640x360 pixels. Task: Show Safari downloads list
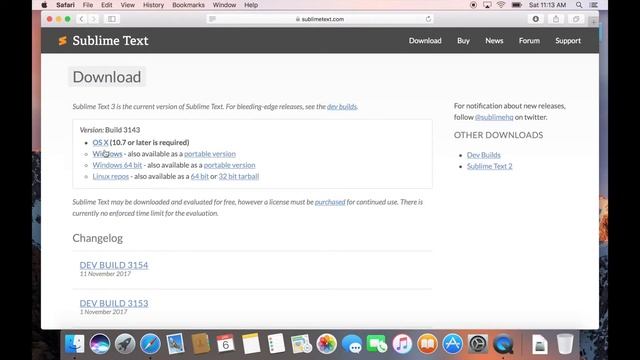(x=536, y=19)
